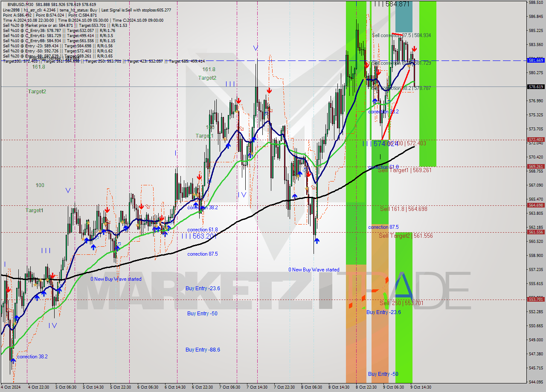
Task: Click the '7 Oct 22:30' time axis label
Action: tap(284, 387)
